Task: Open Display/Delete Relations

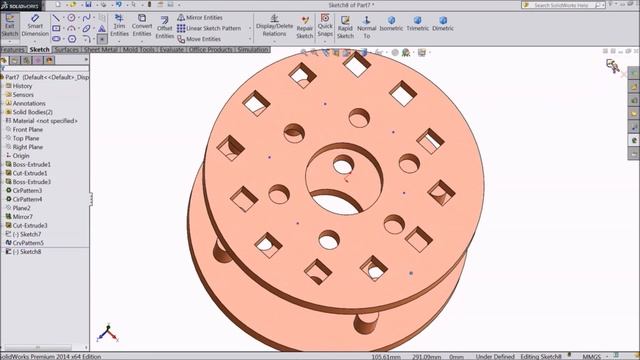Action: (274, 24)
